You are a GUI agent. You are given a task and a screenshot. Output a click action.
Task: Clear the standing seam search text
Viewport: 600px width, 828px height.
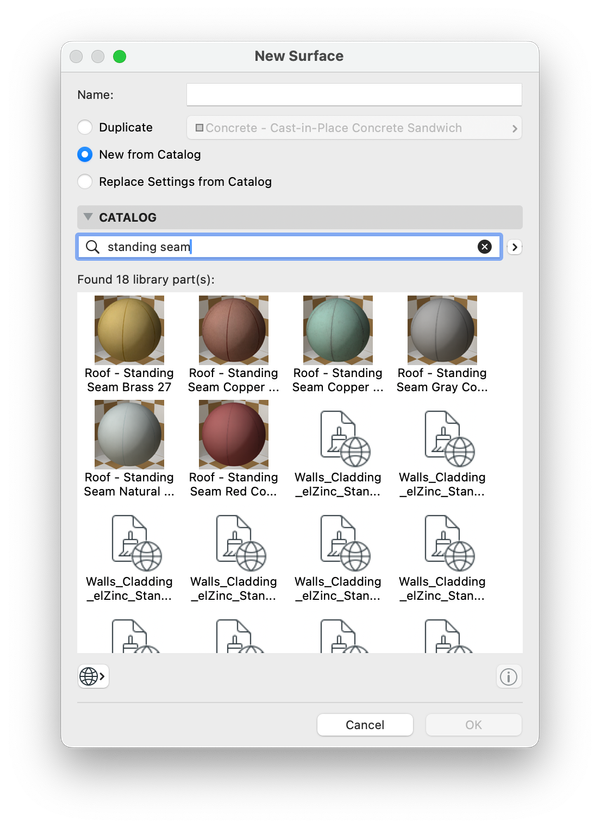point(484,247)
